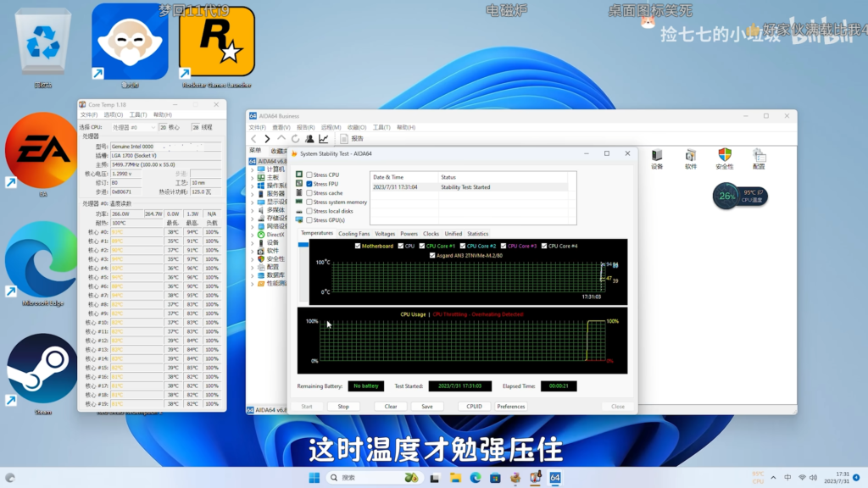Expand the 安全性 tree node in AIDA64
The image size is (868, 488).
(x=253, y=259)
